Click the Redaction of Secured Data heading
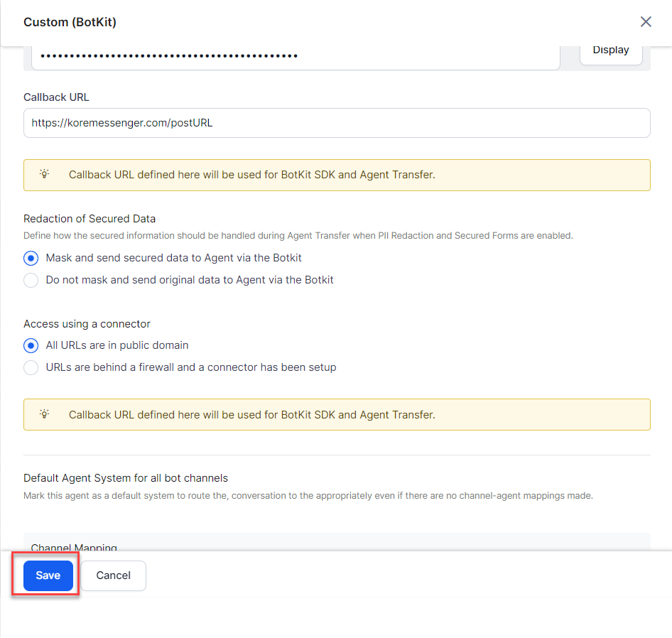The width and height of the screenshot is (672, 638). (90, 219)
